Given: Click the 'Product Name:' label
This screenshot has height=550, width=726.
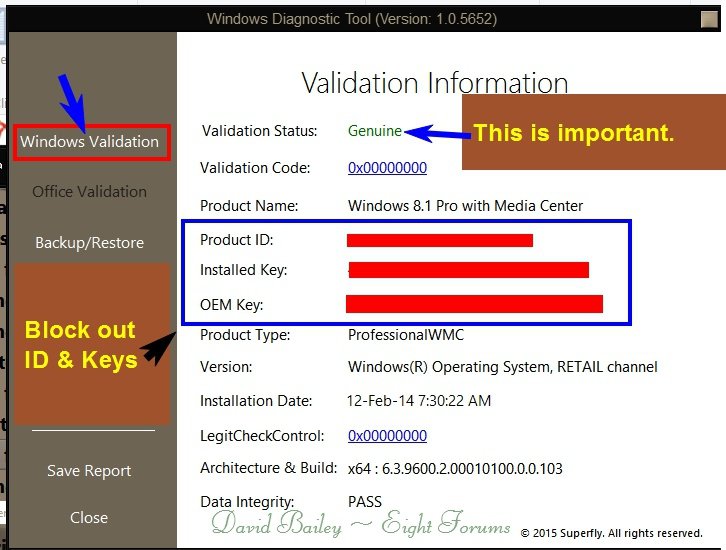Looking at the screenshot, I should tap(249, 206).
